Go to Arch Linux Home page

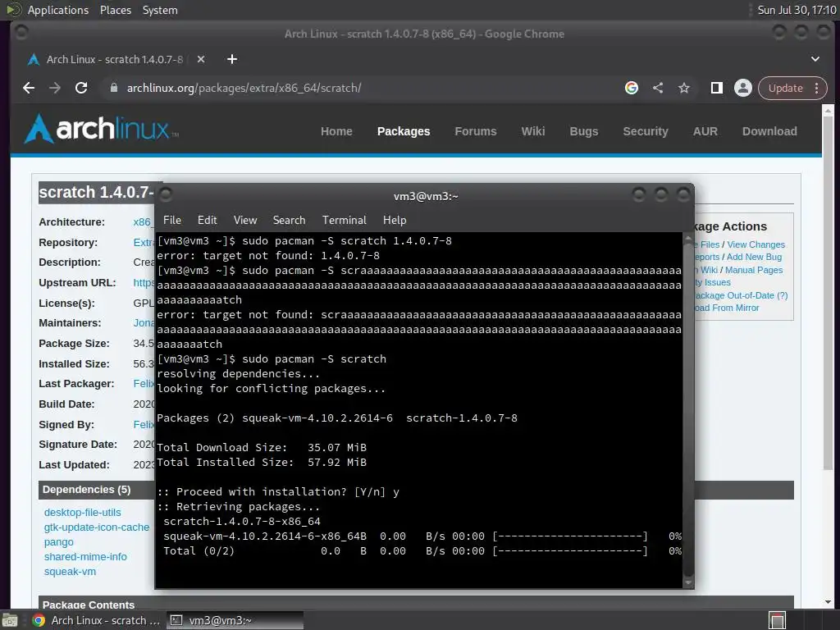[336, 131]
